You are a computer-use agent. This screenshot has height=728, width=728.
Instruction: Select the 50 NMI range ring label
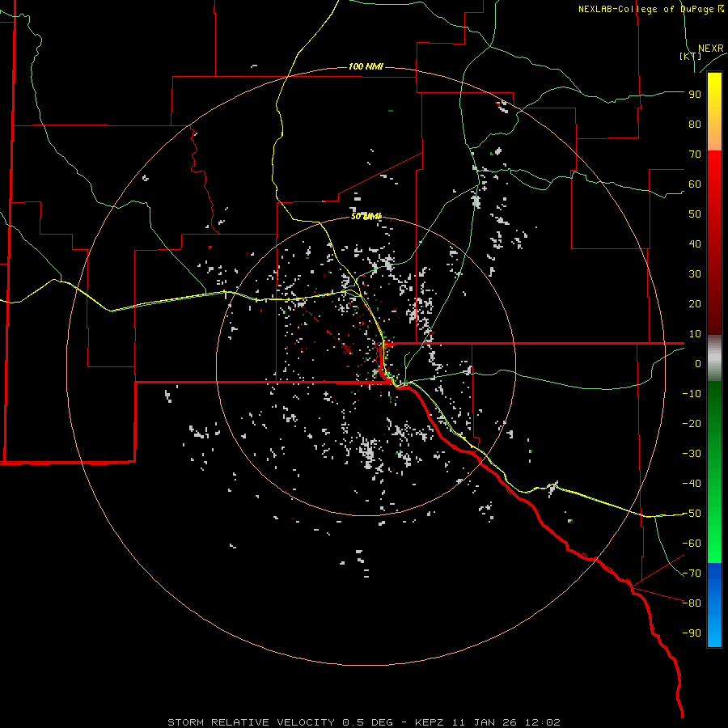click(366, 216)
